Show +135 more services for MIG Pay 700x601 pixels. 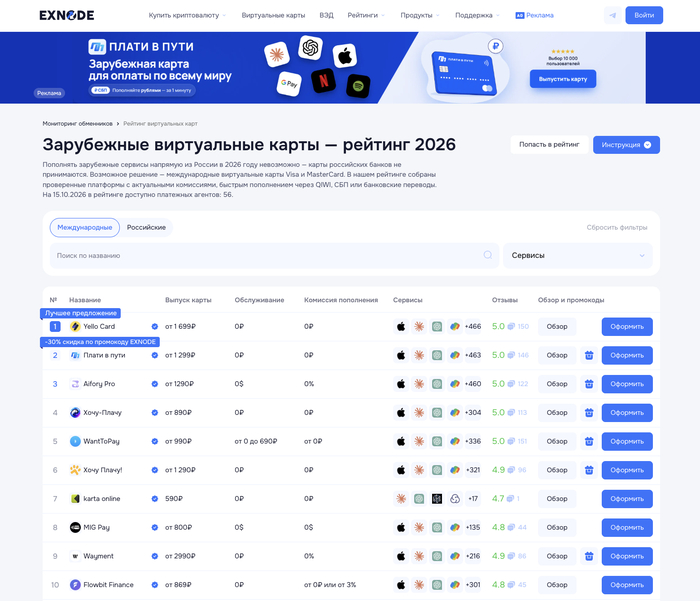(x=473, y=527)
